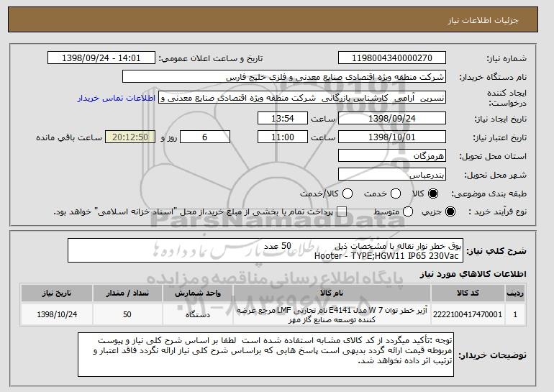Click the توضیحات خریدار label

[493, 355]
